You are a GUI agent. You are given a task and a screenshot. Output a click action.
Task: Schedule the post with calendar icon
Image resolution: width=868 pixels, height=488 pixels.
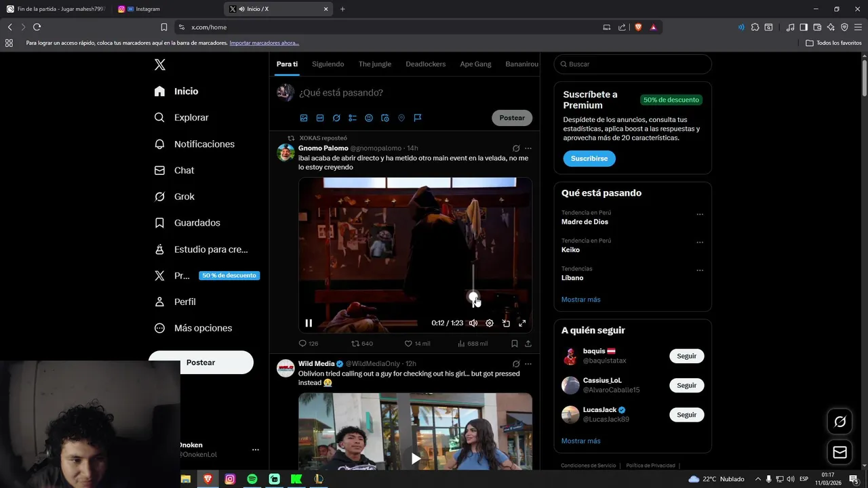coord(385,118)
